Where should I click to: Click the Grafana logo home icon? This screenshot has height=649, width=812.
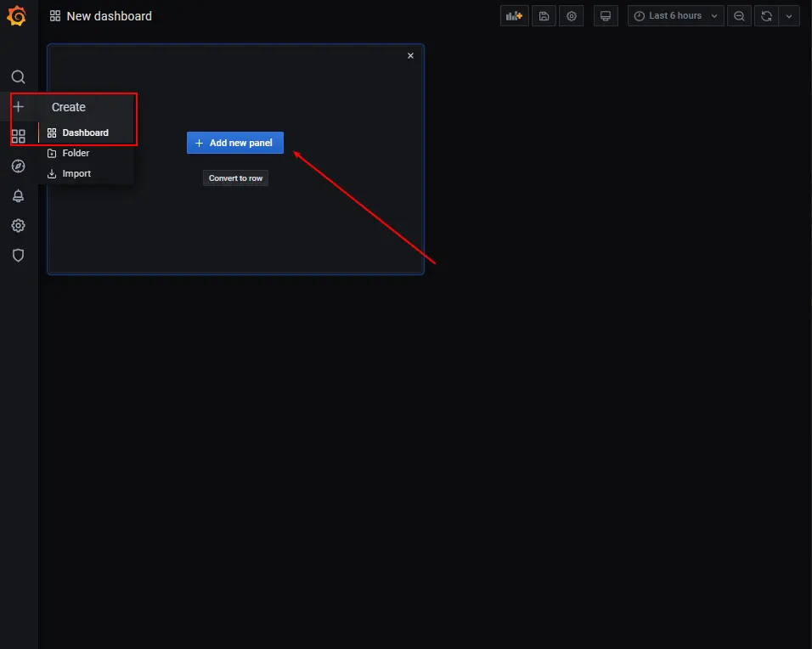[x=17, y=16]
